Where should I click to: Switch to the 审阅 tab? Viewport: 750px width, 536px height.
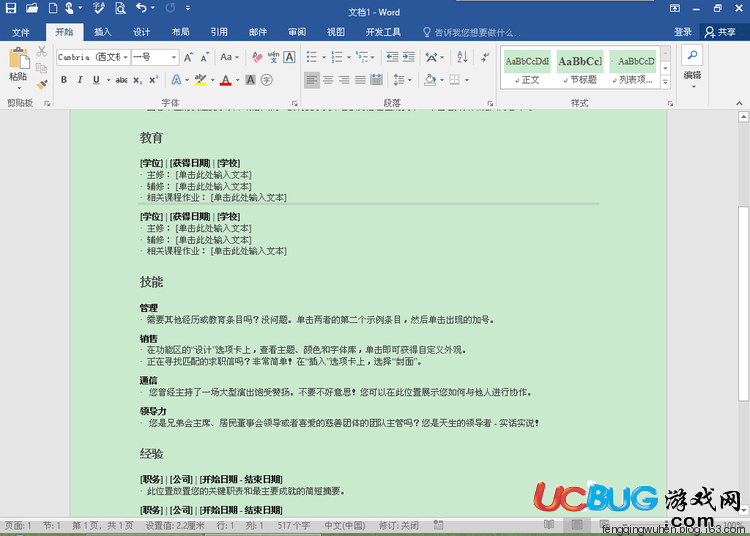pos(297,32)
